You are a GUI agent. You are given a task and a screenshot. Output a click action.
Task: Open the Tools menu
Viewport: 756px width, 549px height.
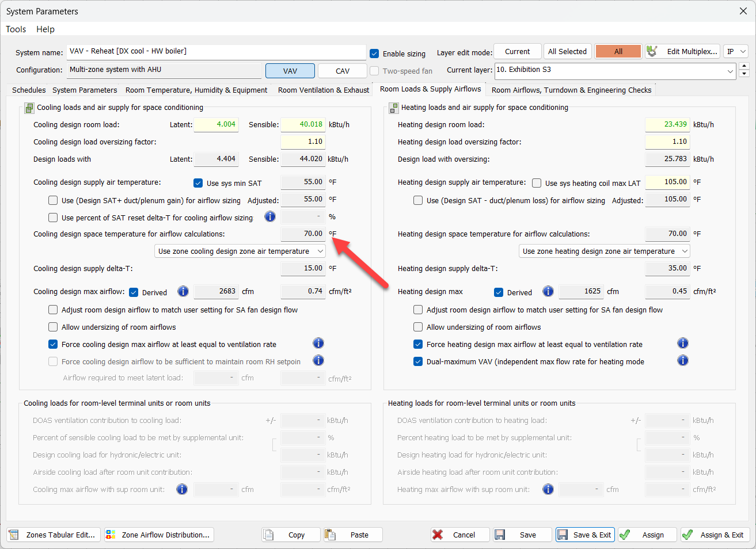tap(16, 29)
